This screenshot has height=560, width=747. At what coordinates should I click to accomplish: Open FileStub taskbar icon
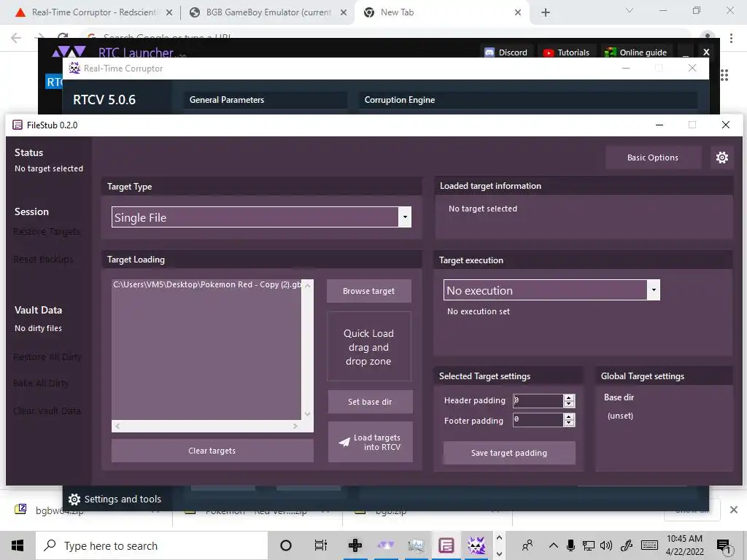[446, 545]
